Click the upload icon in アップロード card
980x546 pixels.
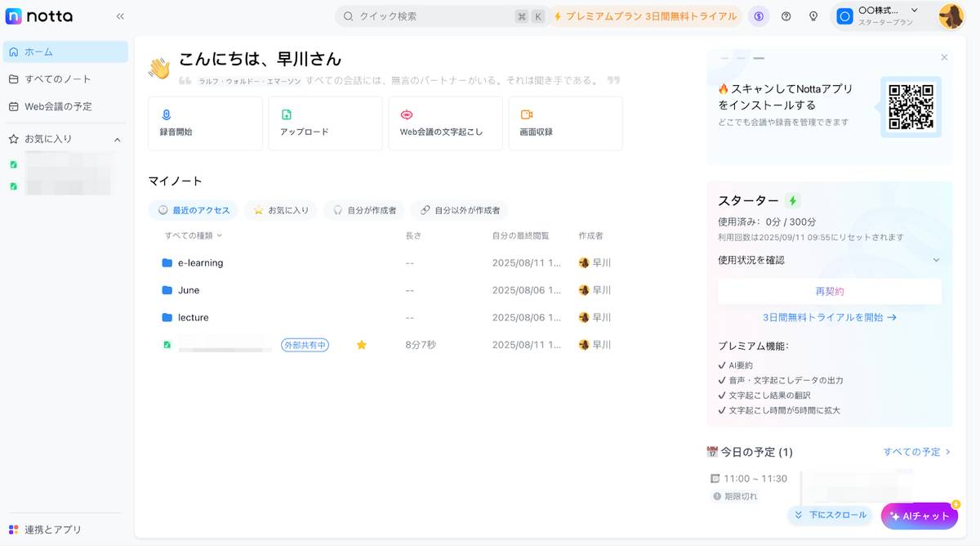pyautogui.click(x=287, y=114)
